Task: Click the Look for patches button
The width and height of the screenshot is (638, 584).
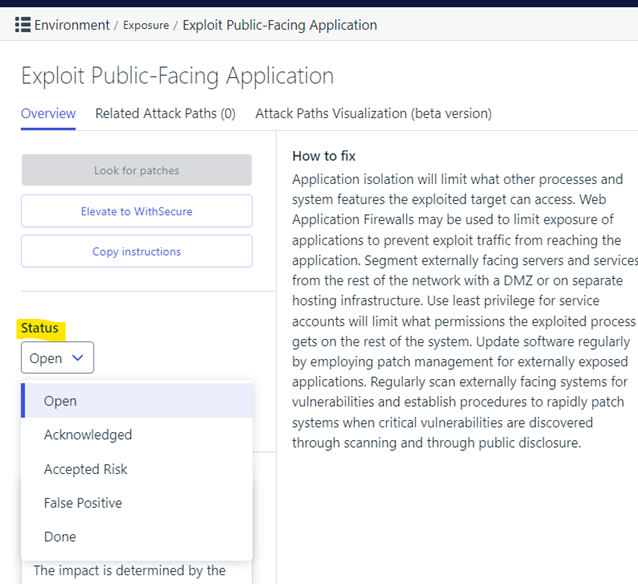Action: [x=137, y=170]
